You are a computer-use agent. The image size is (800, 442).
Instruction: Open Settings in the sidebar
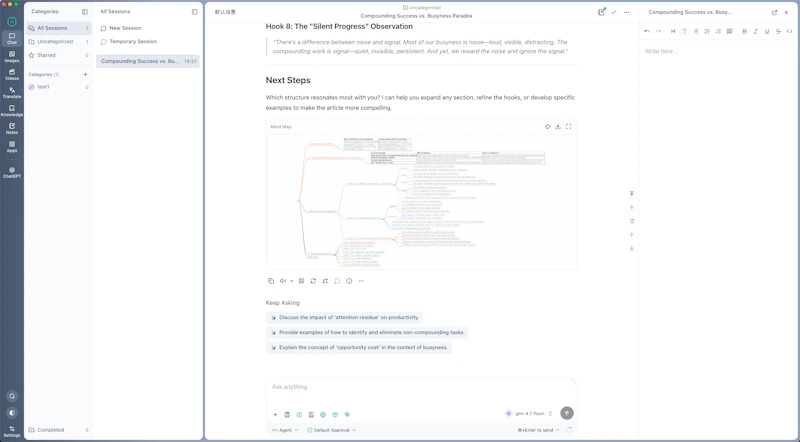12,431
